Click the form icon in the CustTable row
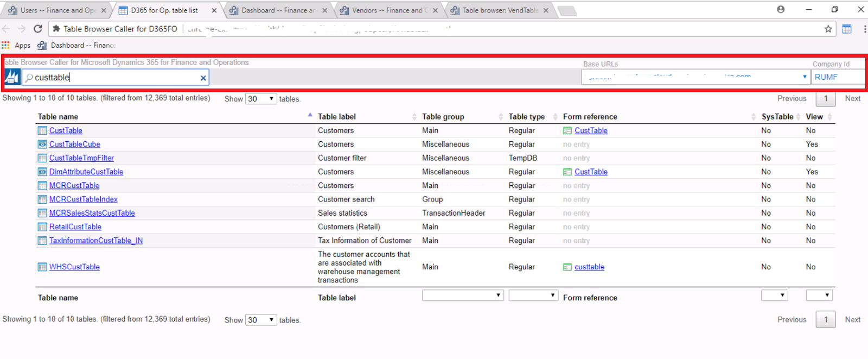Screen dimensions: 868x359 pyautogui.click(x=567, y=130)
